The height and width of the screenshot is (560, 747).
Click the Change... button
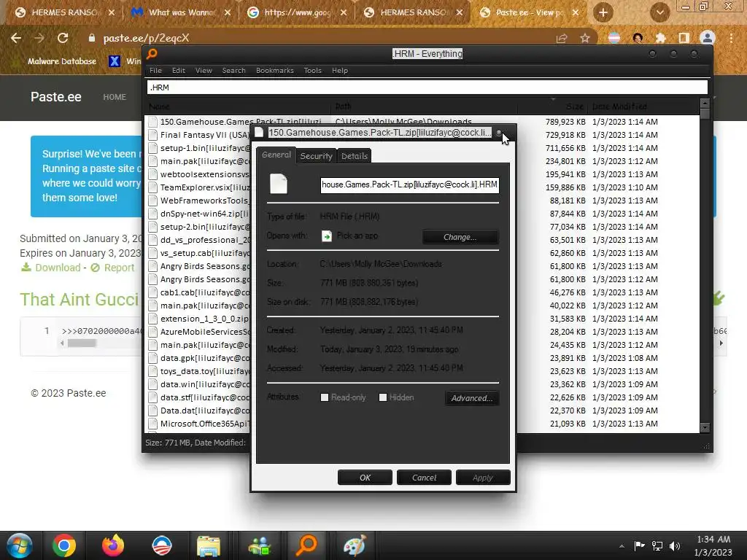click(x=460, y=237)
